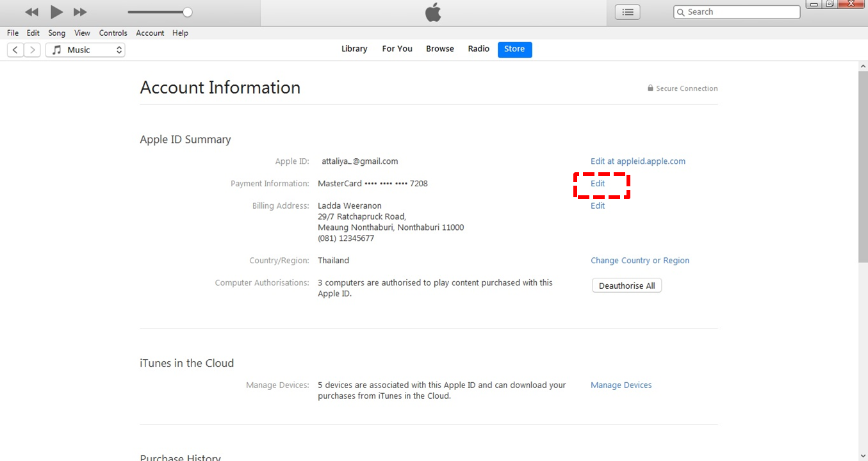Click the scrollbar up arrow
Image resolution: width=868 pixels, height=461 pixels.
click(863, 66)
